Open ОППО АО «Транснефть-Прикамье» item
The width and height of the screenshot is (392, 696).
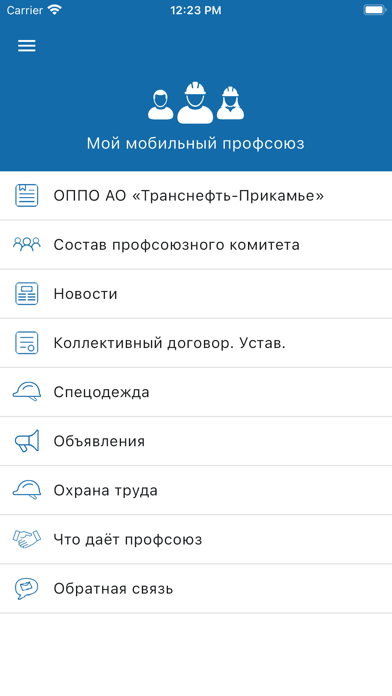pos(196,196)
